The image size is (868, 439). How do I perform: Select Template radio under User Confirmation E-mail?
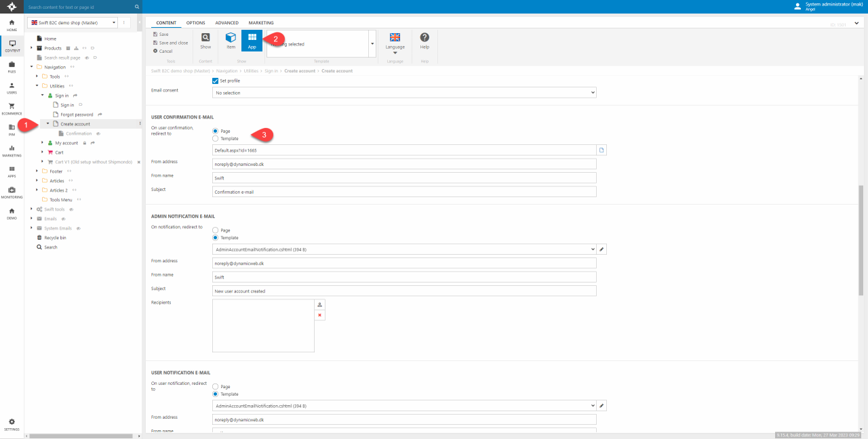coord(216,138)
